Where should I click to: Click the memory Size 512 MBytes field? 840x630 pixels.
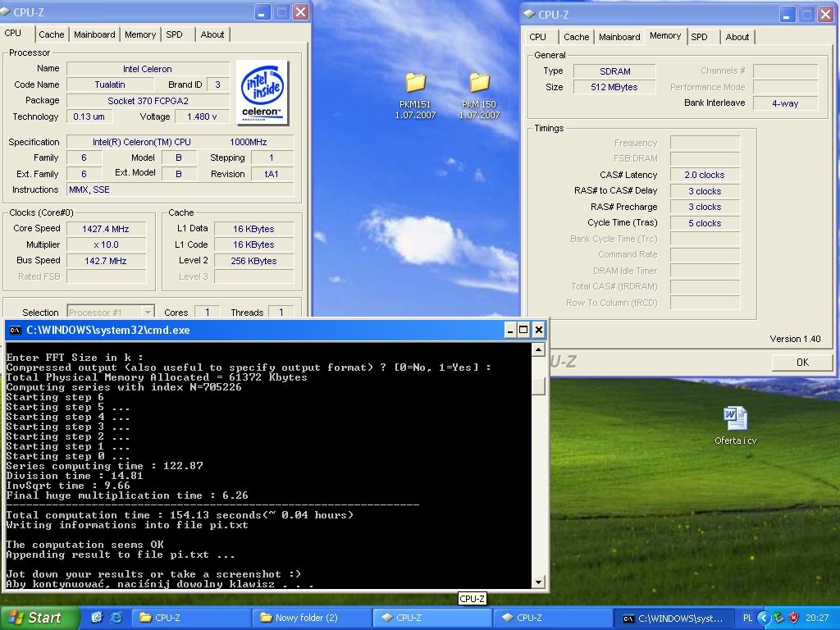pos(614,87)
